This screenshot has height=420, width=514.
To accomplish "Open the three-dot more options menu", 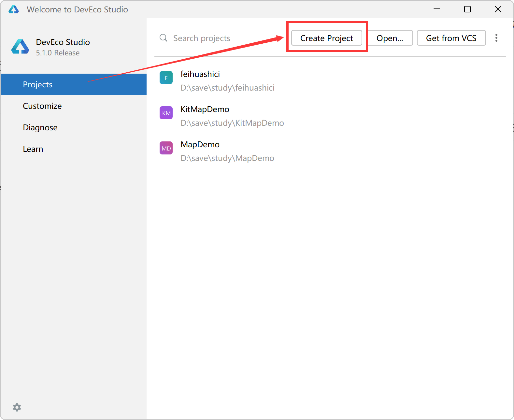I will (496, 38).
